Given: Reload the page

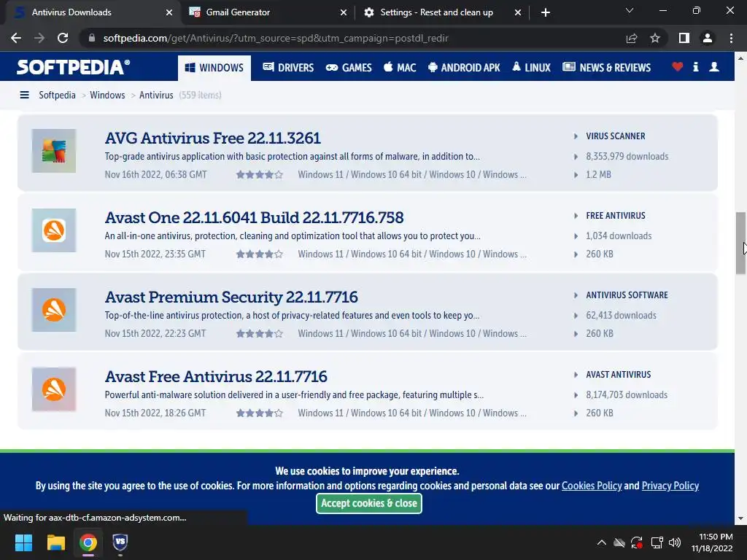Looking at the screenshot, I should point(63,38).
